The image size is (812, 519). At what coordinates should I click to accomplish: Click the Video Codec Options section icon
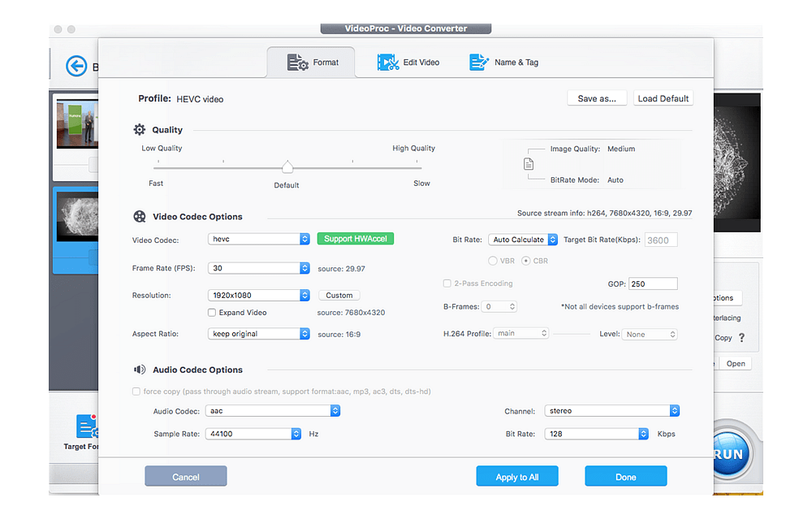point(138,217)
